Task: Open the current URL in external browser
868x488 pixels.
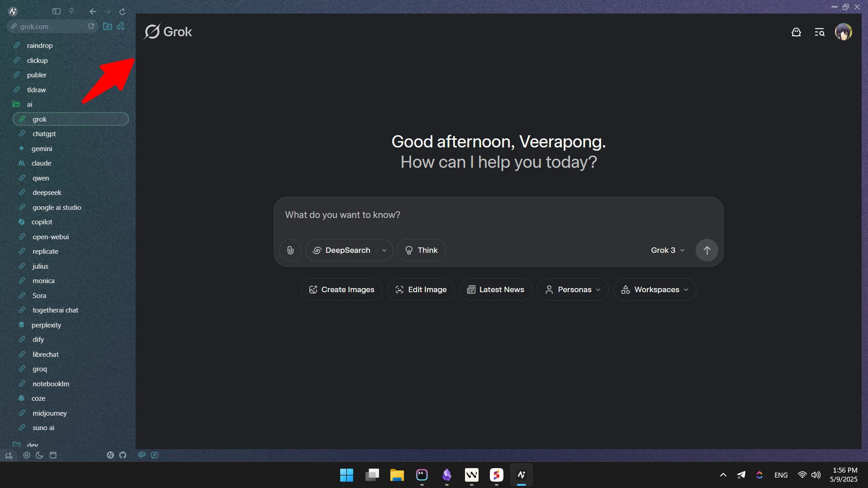Action: pyautogui.click(x=91, y=26)
